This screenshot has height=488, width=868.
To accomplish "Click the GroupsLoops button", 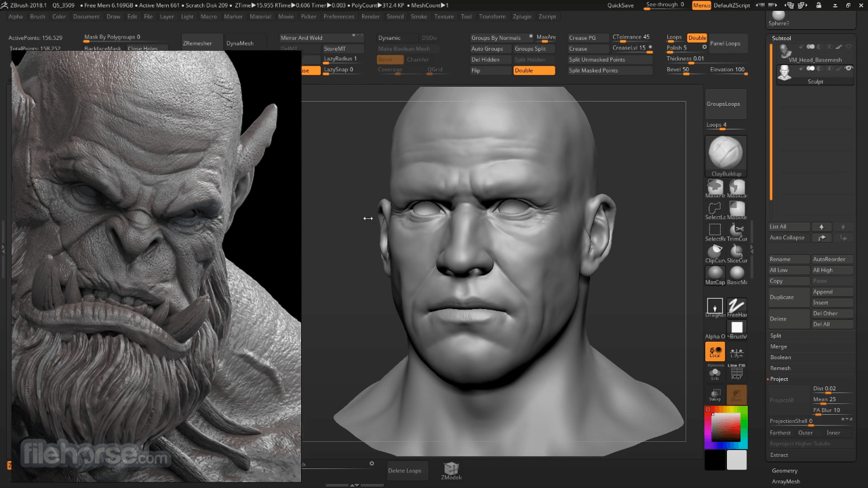I will click(726, 104).
